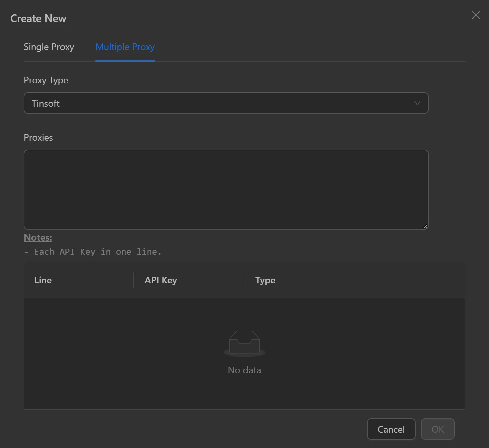Click the textarea resize handle

[x=426, y=227]
